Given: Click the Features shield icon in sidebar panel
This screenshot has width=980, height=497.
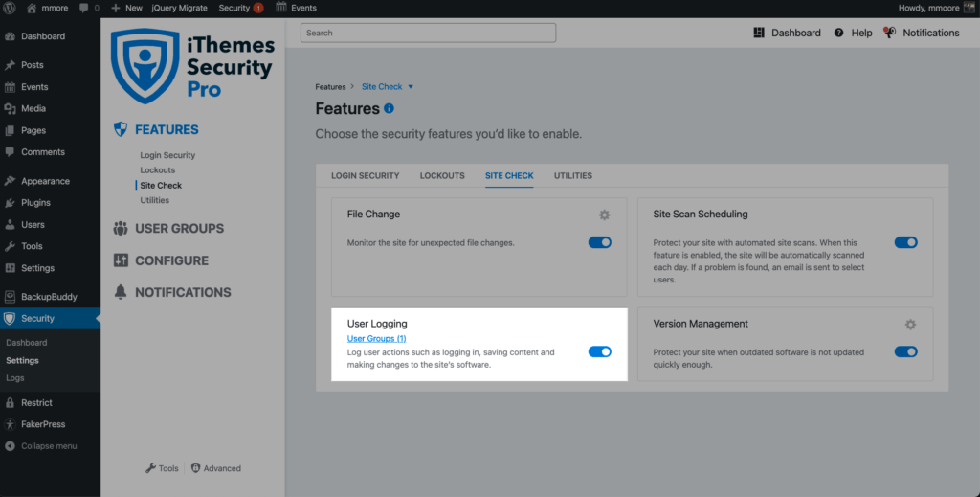Looking at the screenshot, I should (x=121, y=129).
